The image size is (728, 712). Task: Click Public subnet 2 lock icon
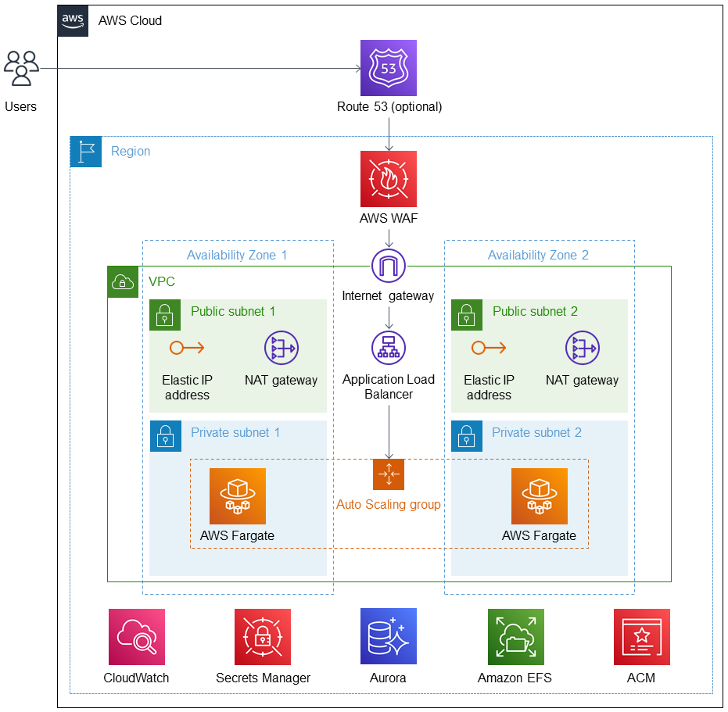tap(467, 315)
